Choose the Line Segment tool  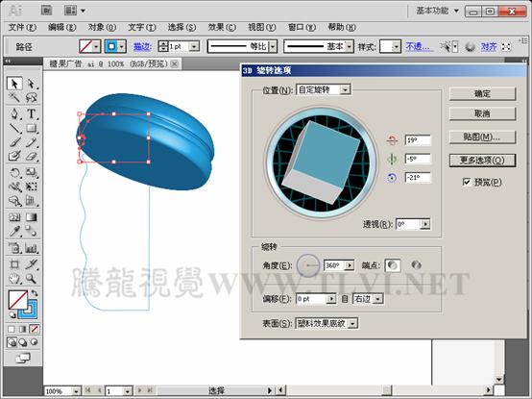click(x=14, y=128)
